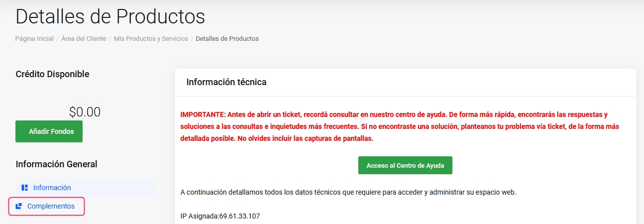Navigate to Mis Productos y Servicios breadcrumb

(x=151, y=38)
